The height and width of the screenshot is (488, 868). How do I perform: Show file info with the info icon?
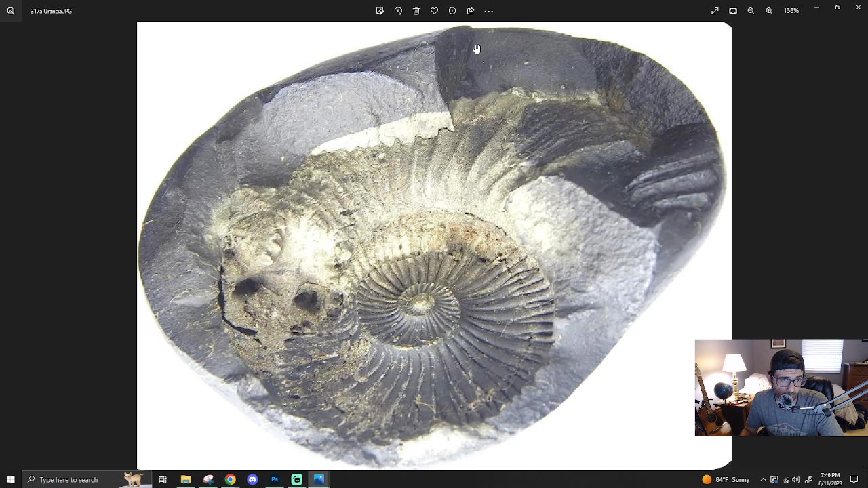(452, 11)
